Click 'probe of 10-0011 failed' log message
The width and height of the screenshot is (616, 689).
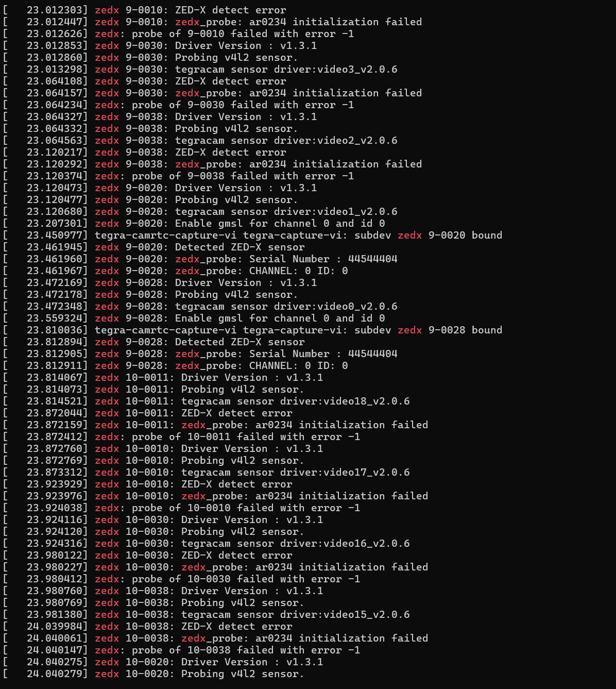245,436
